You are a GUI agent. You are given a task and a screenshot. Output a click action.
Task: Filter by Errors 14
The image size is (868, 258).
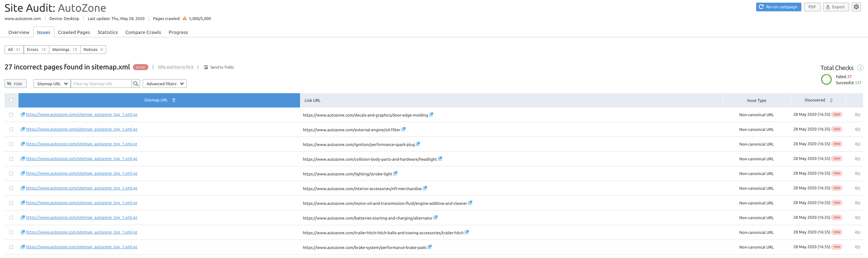click(36, 50)
